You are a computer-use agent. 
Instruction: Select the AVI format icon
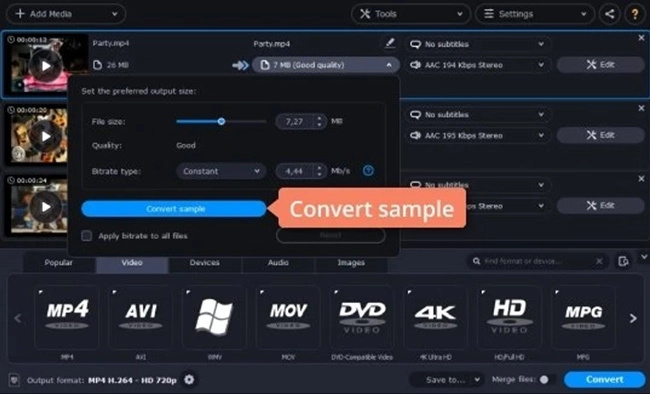click(x=141, y=317)
